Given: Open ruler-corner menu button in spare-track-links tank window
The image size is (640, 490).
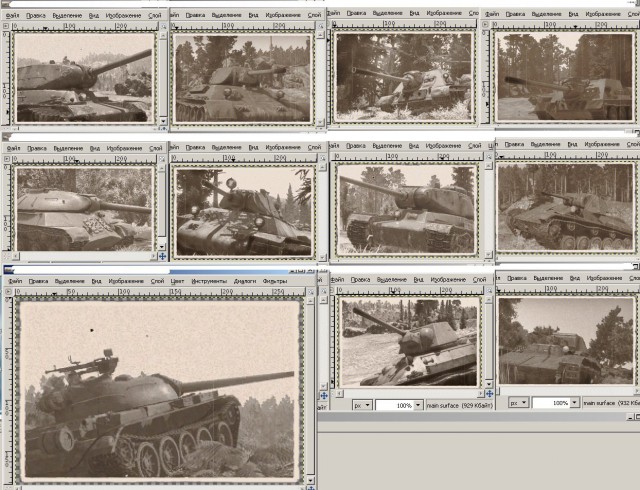Looking at the screenshot, I should 6,158.
